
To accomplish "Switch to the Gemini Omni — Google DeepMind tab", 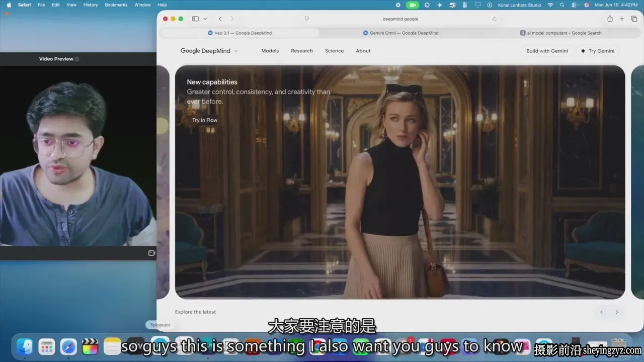I will (x=400, y=33).
